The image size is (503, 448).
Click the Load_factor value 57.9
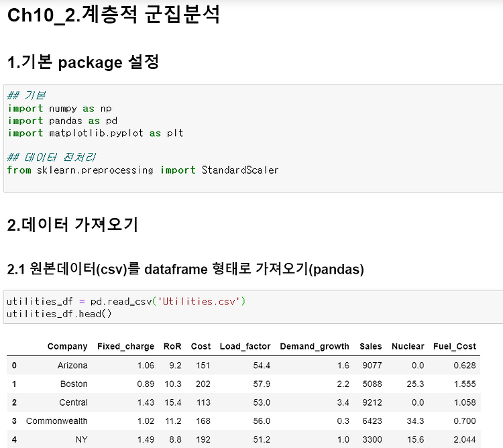pos(262,384)
